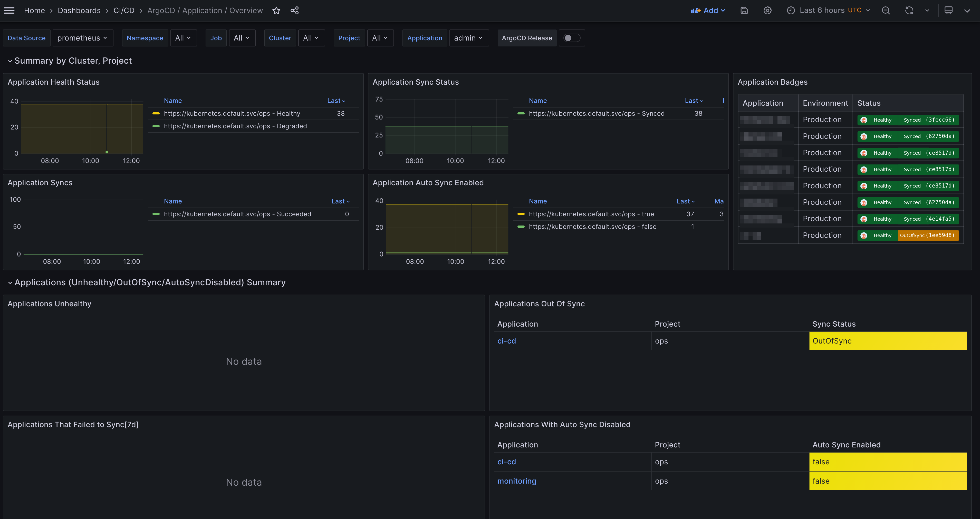The width and height of the screenshot is (980, 519).
Task: Open the prometheus data source dropdown
Action: 83,38
